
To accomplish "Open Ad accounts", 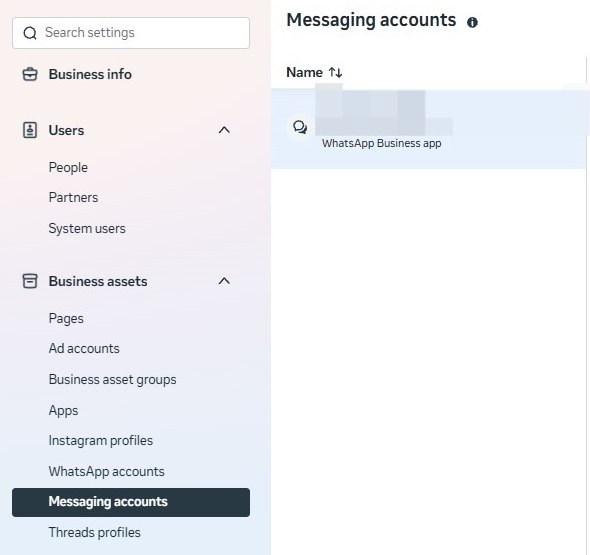I will [x=84, y=348].
